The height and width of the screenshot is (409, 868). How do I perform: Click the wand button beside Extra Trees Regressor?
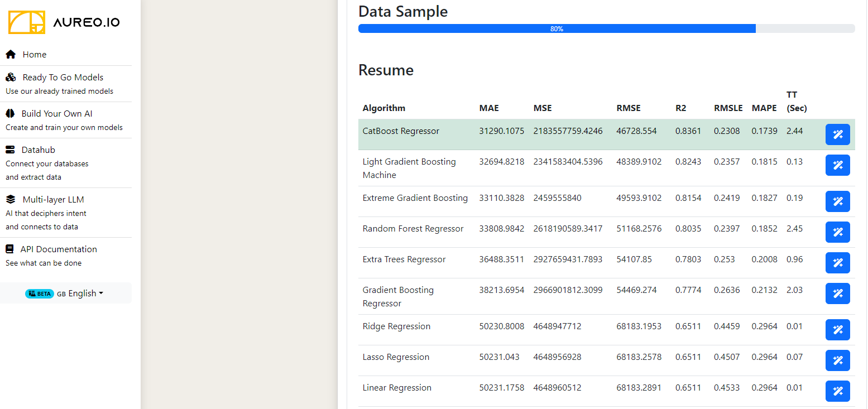pos(837,263)
